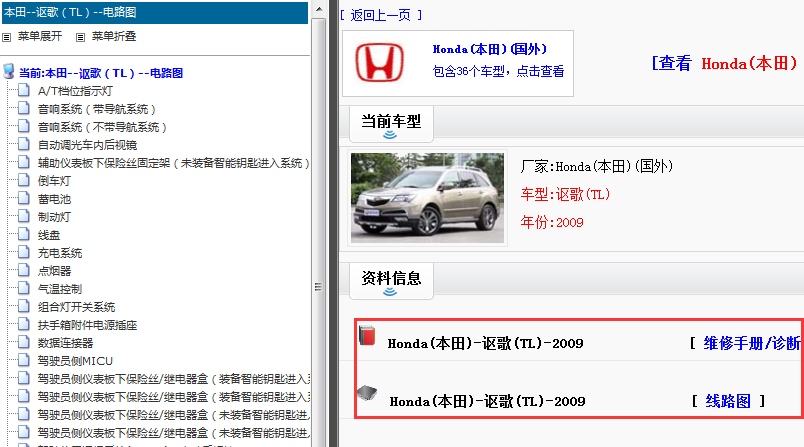The height and width of the screenshot is (447, 804).
Task: Click 包含36个车型，点击查看 link
Action: (498, 71)
